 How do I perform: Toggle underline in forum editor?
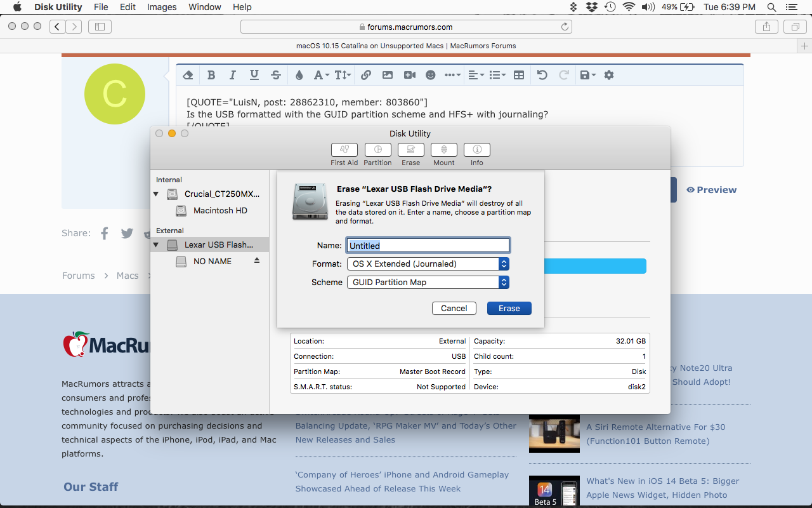pos(254,75)
